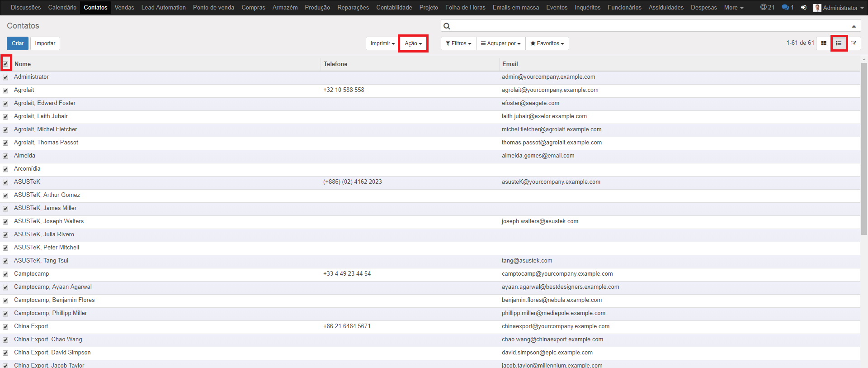Click the login arrow icon in top bar
The width and height of the screenshot is (868, 368).
[803, 8]
